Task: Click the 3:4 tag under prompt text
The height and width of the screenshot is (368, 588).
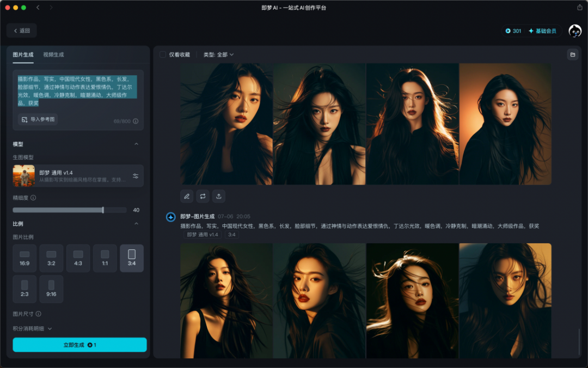Action: [232, 235]
